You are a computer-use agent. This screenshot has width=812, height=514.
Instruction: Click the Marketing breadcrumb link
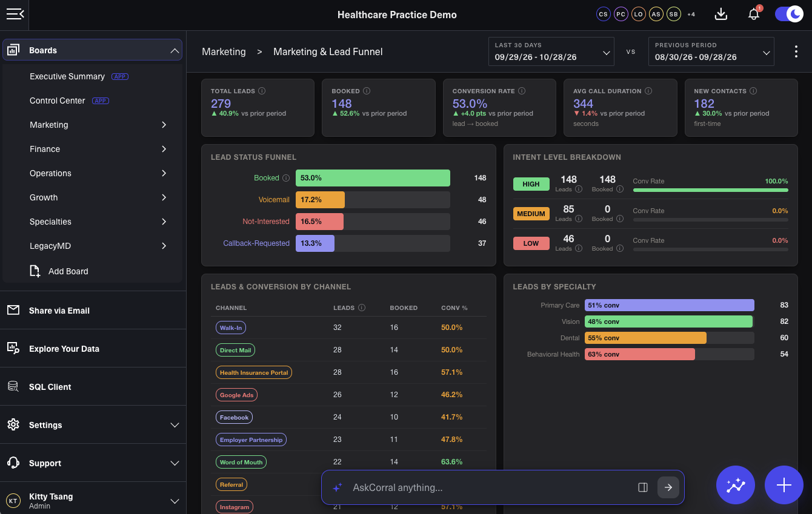224,52
